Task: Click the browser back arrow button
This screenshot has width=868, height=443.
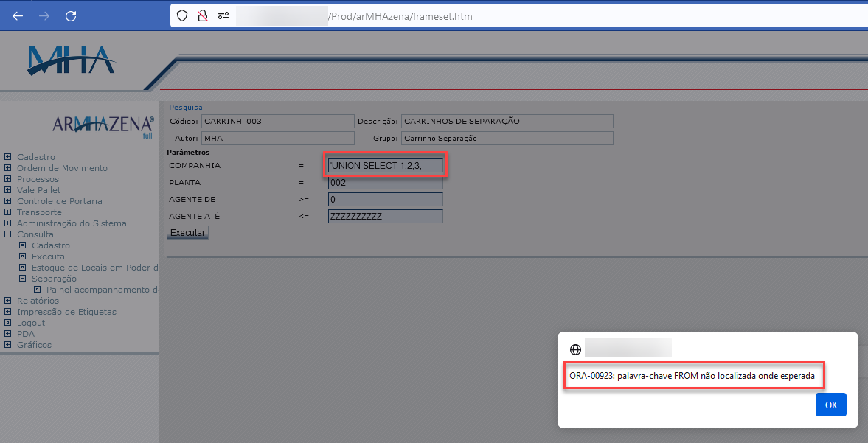Action: 18,15
